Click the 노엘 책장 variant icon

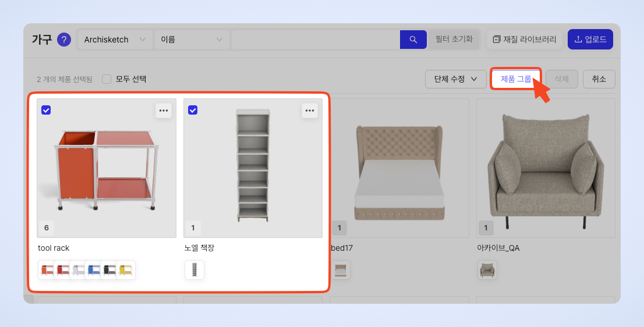pos(194,270)
